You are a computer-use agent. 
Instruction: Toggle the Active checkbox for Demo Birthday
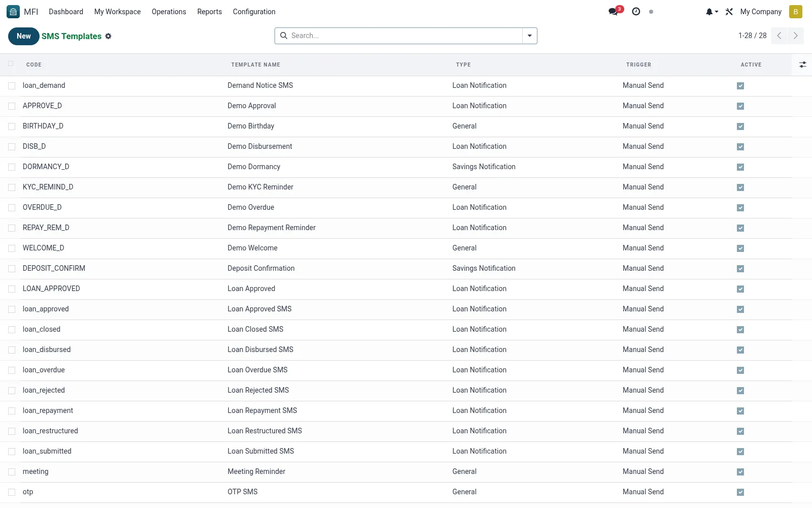[740, 126]
